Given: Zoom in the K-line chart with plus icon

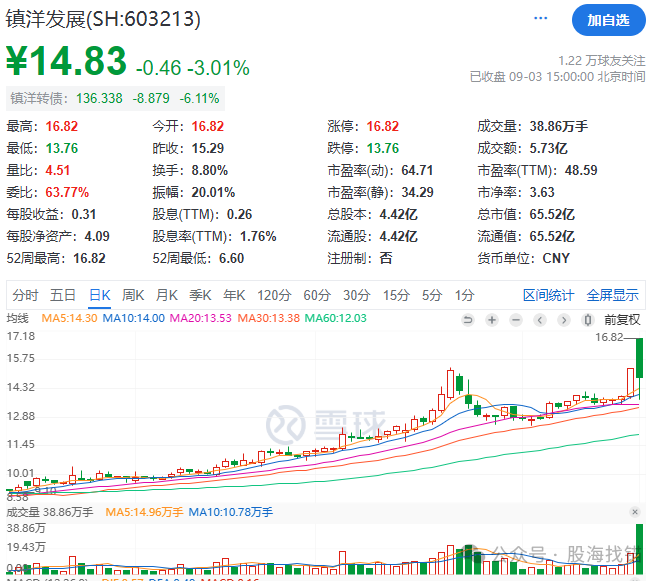Looking at the screenshot, I should coord(492,320).
